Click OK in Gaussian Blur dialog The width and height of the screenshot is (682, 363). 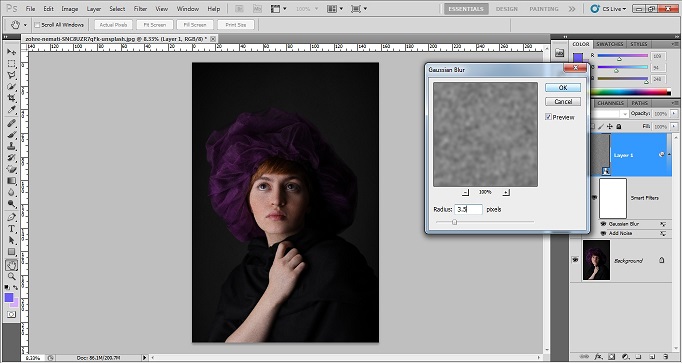(x=563, y=88)
